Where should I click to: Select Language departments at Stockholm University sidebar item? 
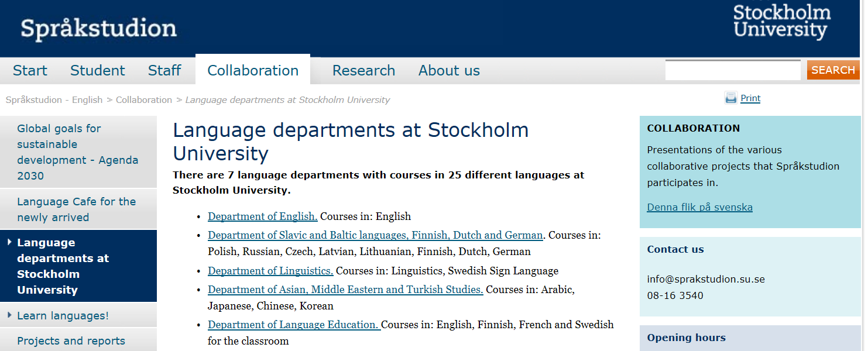click(78, 266)
